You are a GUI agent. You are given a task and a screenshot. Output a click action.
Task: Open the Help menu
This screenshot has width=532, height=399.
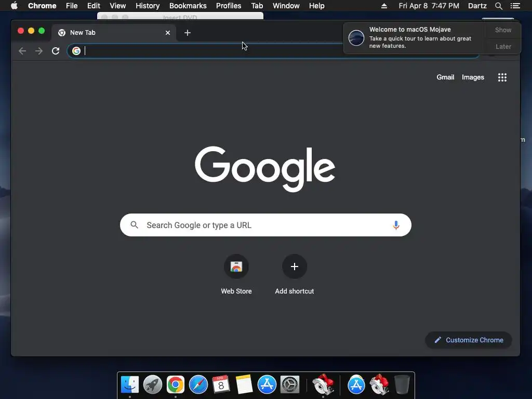click(316, 6)
